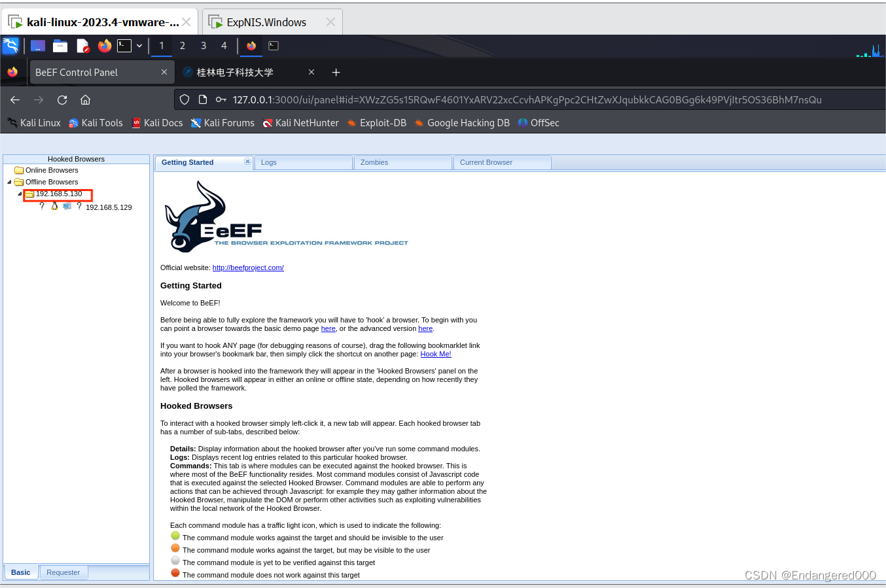Switch to workspace 1

(162, 46)
